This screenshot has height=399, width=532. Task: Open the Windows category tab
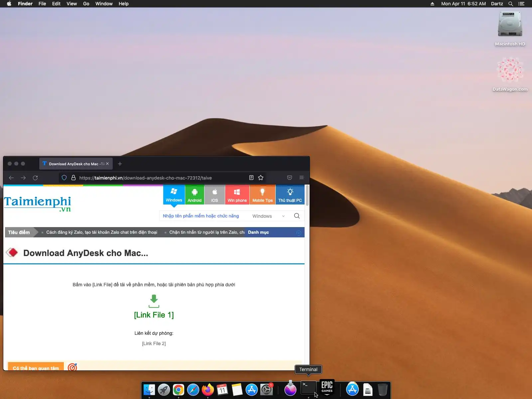pyautogui.click(x=174, y=195)
